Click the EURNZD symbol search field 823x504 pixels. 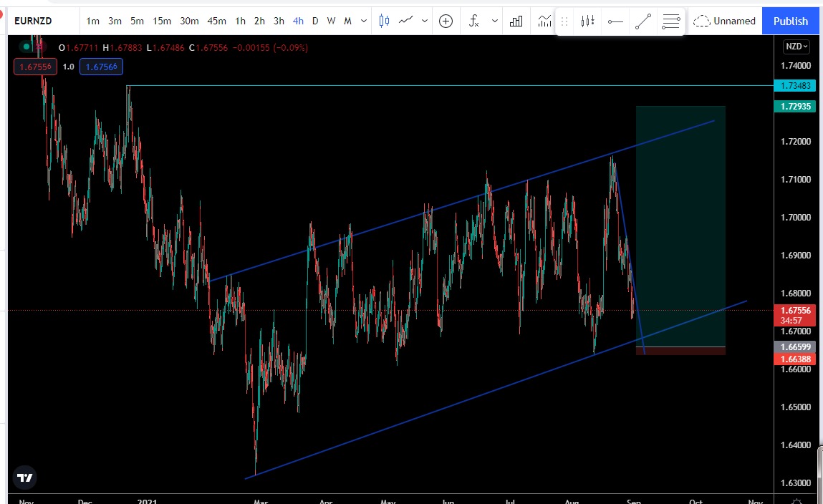click(x=33, y=21)
